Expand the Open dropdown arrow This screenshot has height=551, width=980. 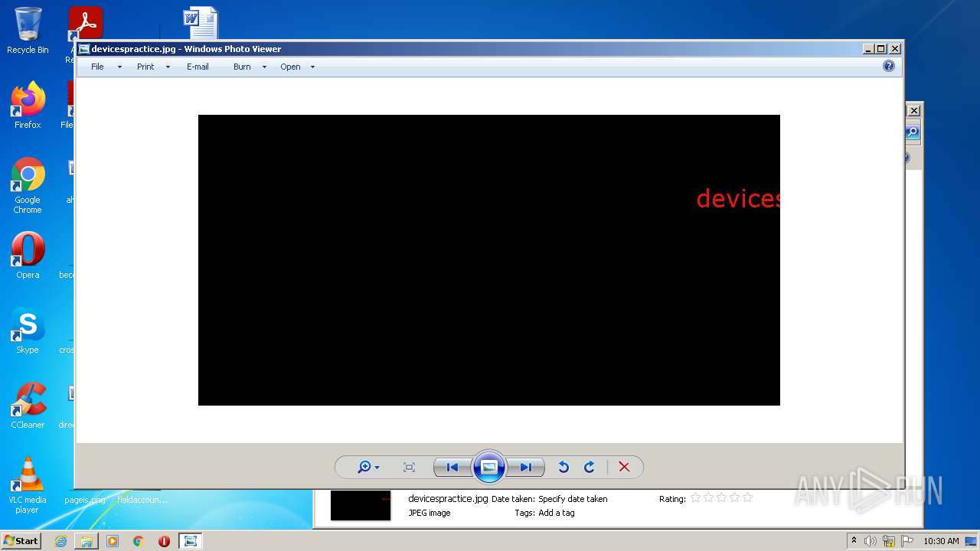click(x=312, y=67)
